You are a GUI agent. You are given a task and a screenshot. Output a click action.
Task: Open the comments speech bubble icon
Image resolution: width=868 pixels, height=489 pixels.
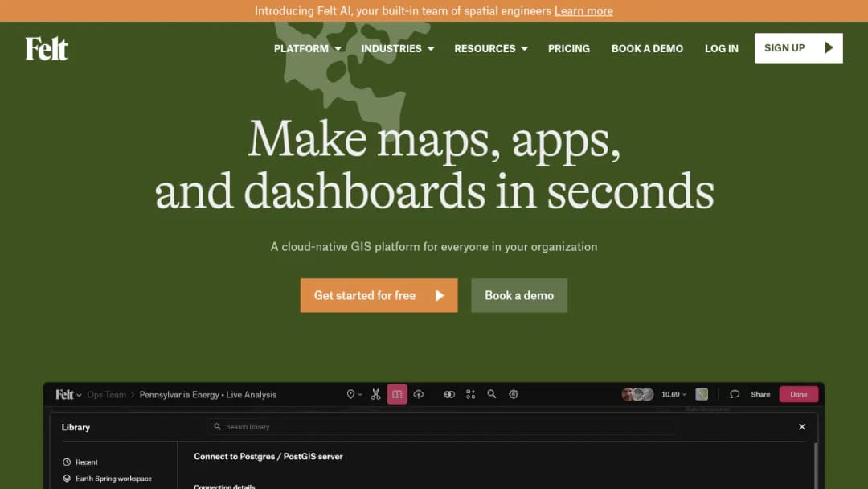click(735, 394)
